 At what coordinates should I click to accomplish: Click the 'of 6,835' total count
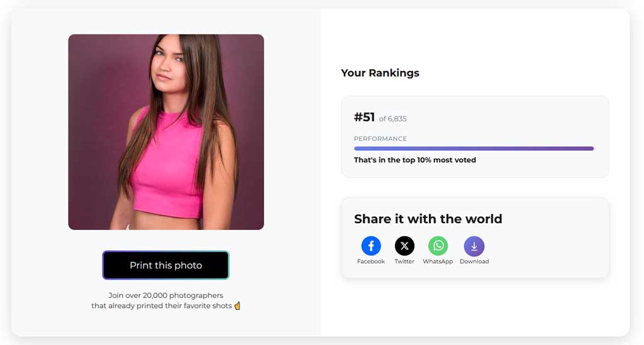pos(392,119)
